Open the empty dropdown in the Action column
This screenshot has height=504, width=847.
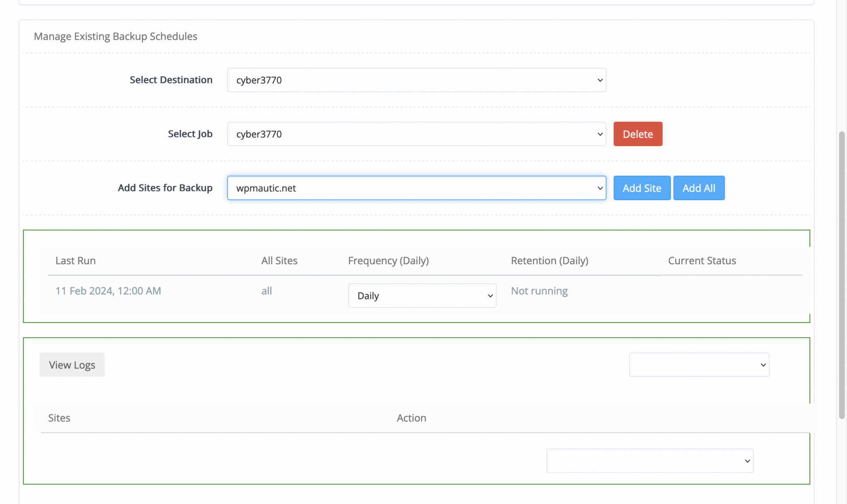click(x=649, y=461)
